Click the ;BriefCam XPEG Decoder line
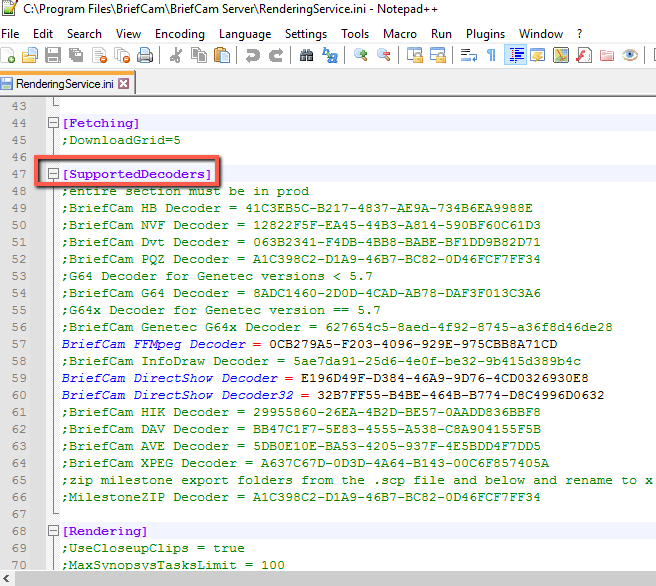Image resolution: width=656 pixels, height=586 pixels. click(305, 463)
